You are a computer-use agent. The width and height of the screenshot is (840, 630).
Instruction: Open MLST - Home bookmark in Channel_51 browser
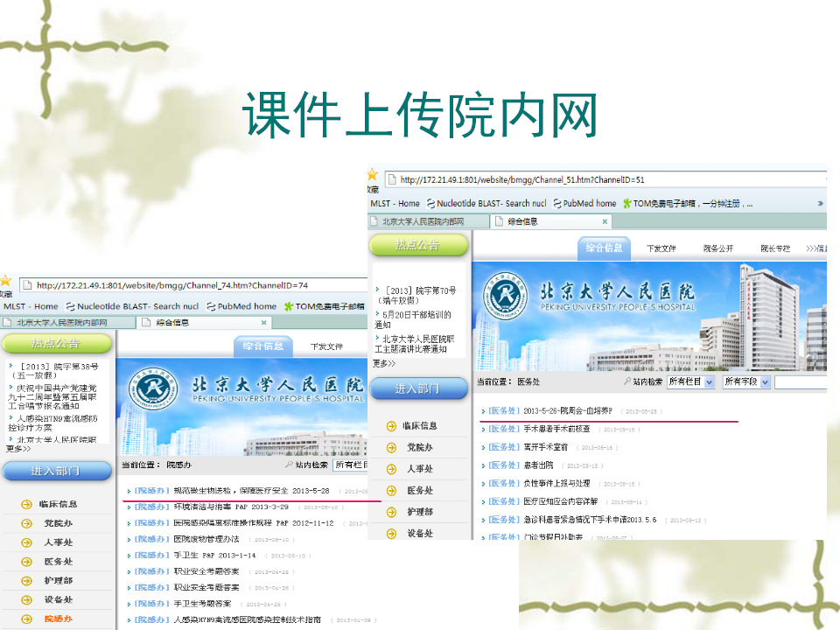tap(395, 204)
